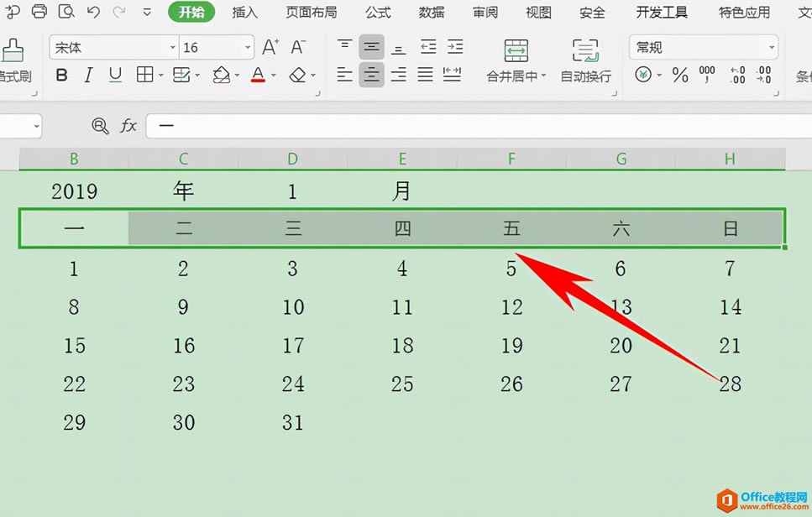Apply cell borders icon
Image resolution: width=812 pixels, height=517 pixels.
144,75
